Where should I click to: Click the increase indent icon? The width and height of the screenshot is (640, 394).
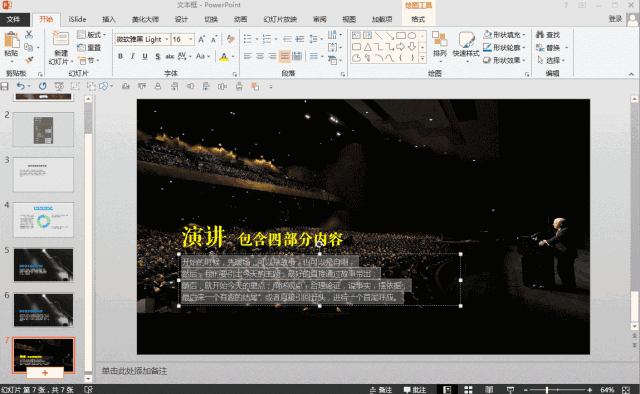(300, 39)
